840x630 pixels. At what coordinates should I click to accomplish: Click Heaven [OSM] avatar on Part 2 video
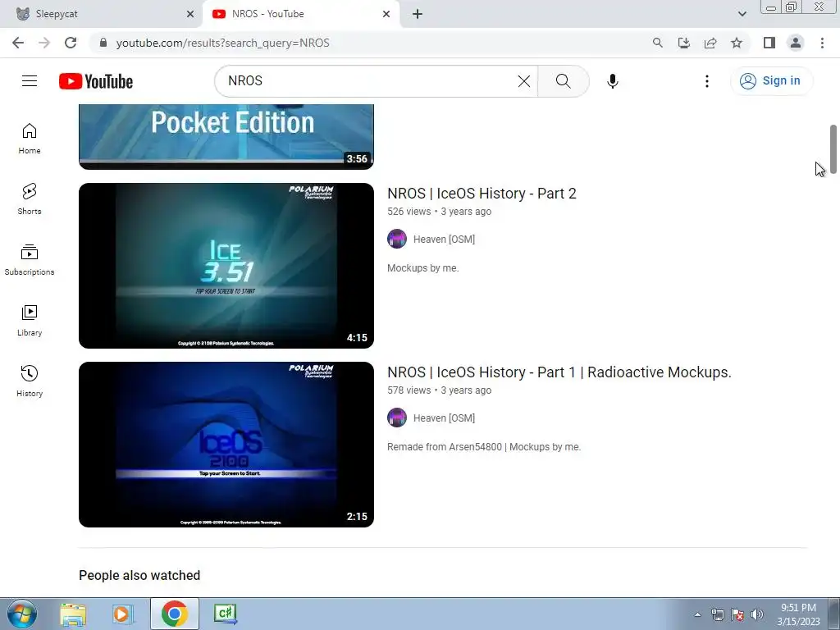397,239
